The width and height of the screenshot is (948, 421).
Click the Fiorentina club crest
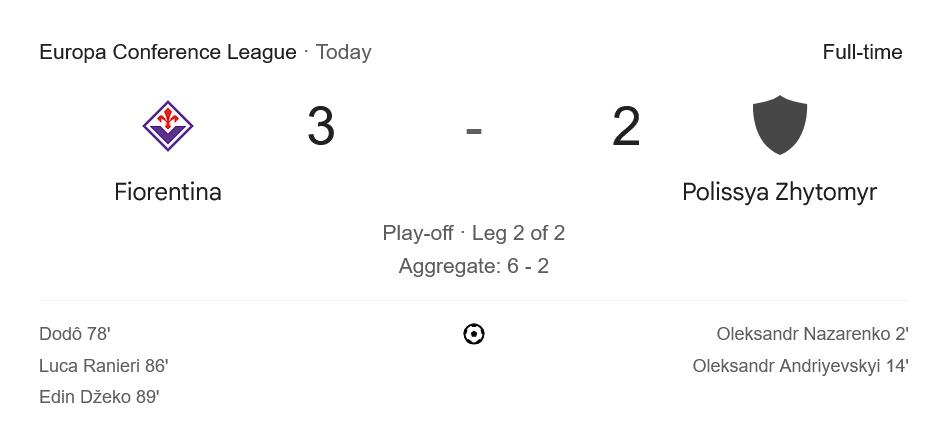coord(168,126)
